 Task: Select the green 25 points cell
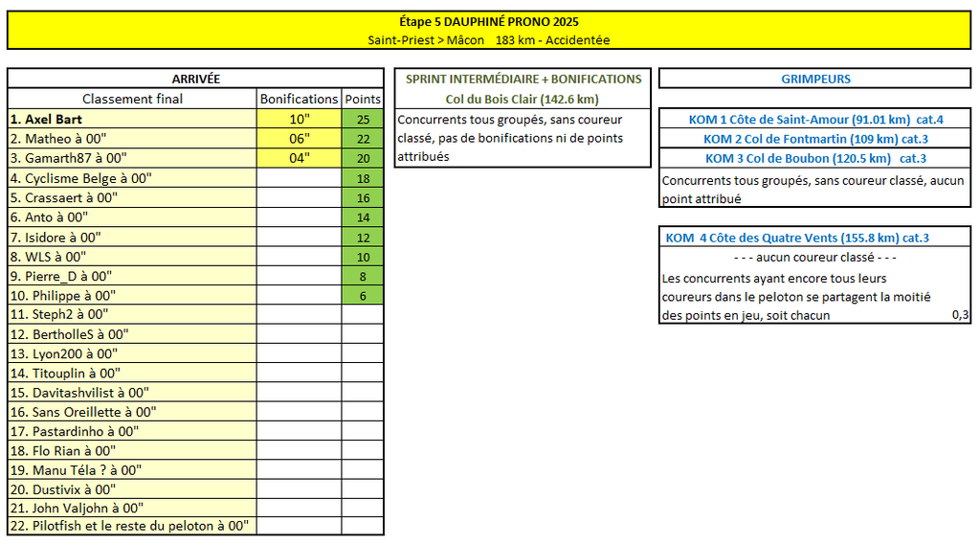coord(363,120)
